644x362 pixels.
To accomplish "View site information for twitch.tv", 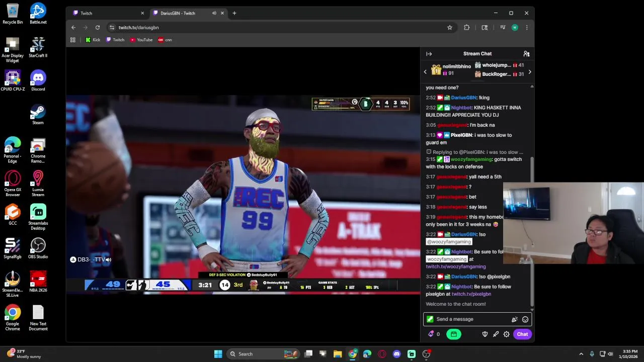I will tap(112, 28).
